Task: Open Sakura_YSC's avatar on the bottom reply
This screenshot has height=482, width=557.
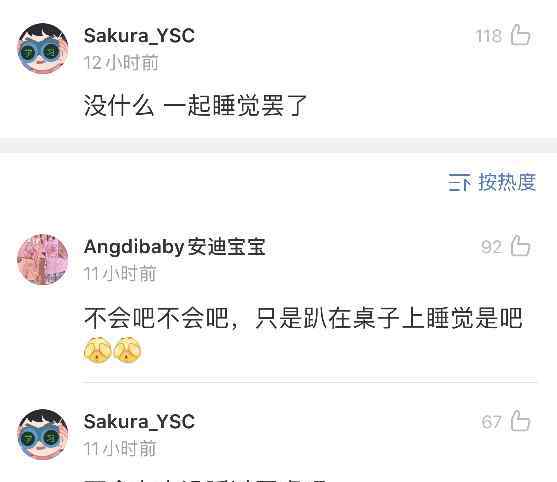Action: (x=43, y=434)
